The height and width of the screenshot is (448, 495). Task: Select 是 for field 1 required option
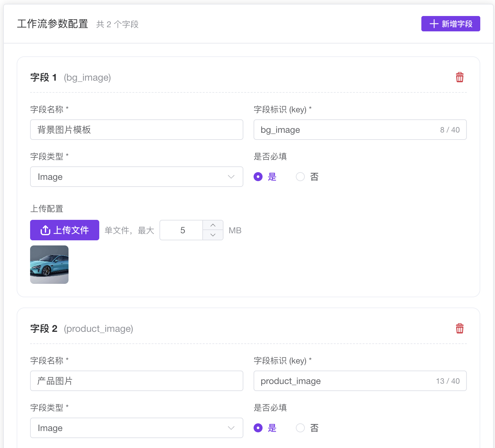[258, 177]
